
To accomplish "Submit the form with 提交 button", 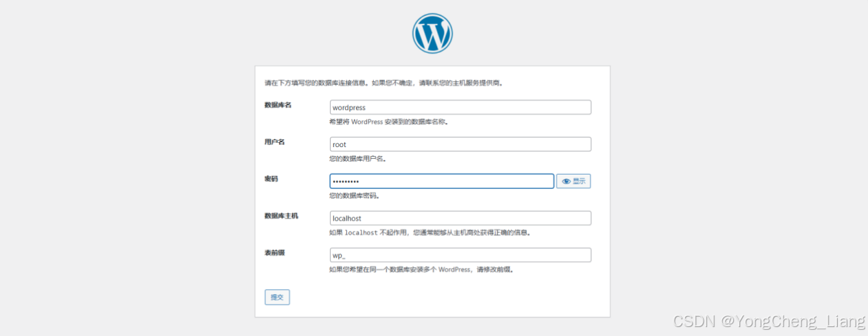I will (x=277, y=298).
